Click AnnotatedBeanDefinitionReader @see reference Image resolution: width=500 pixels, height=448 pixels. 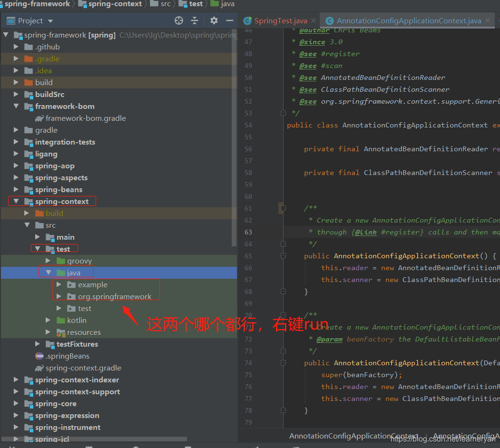382,78
